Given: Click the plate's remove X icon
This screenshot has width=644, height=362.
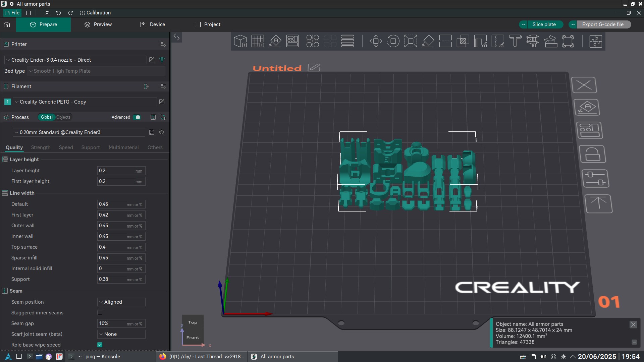Looking at the screenshot, I should (x=584, y=85).
